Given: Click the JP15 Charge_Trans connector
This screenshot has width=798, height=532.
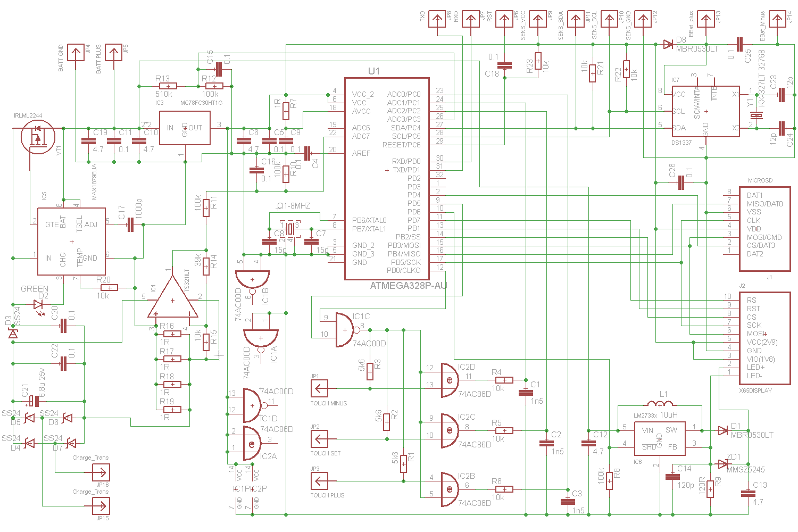Looking at the screenshot, I should (x=101, y=506).
